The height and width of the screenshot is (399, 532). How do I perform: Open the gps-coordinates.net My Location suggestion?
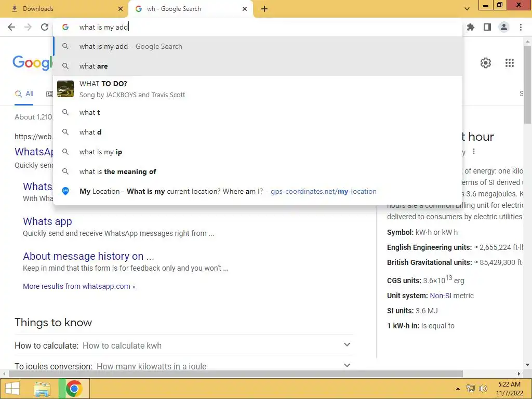(x=258, y=191)
